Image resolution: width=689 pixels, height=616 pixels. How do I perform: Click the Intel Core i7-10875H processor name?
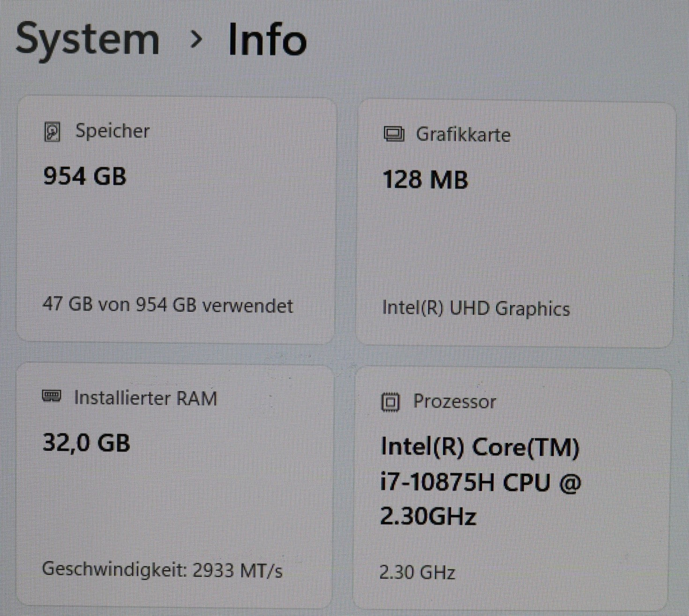[x=480, y=482]
